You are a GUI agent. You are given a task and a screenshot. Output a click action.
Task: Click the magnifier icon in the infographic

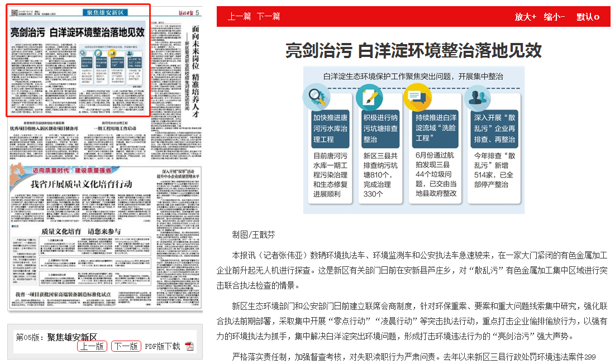(316, 96)
